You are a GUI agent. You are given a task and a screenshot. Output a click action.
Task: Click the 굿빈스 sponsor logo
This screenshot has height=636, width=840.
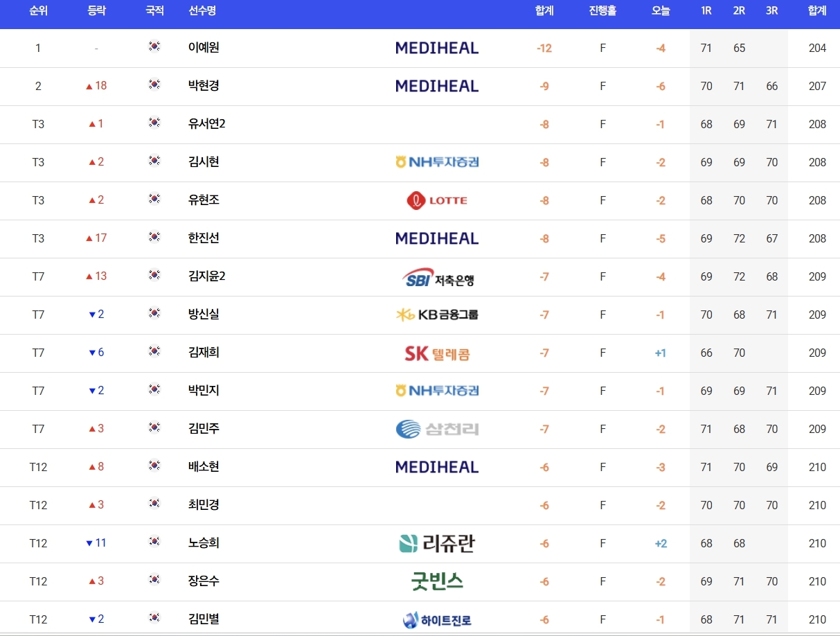(x=437, y=581)
